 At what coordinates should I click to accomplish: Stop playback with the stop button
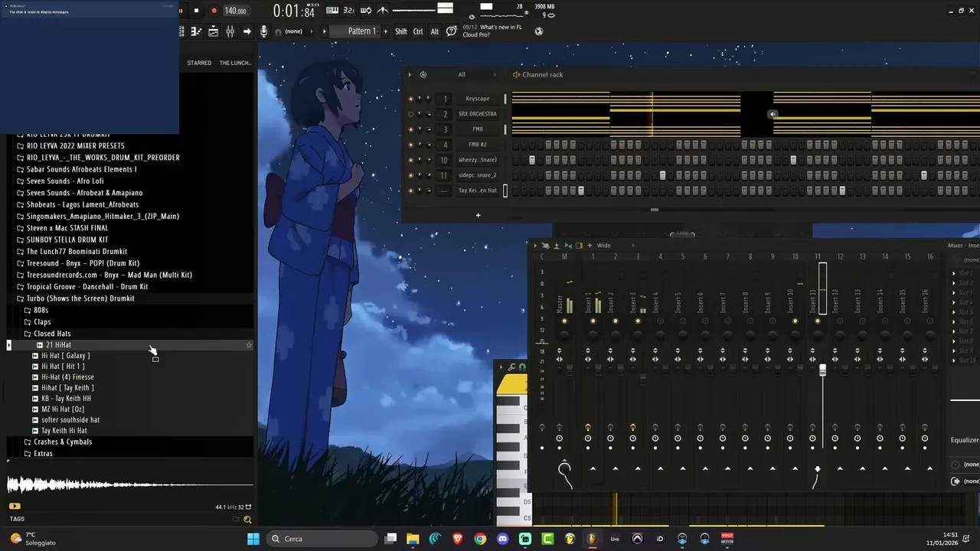coord(196,11)
